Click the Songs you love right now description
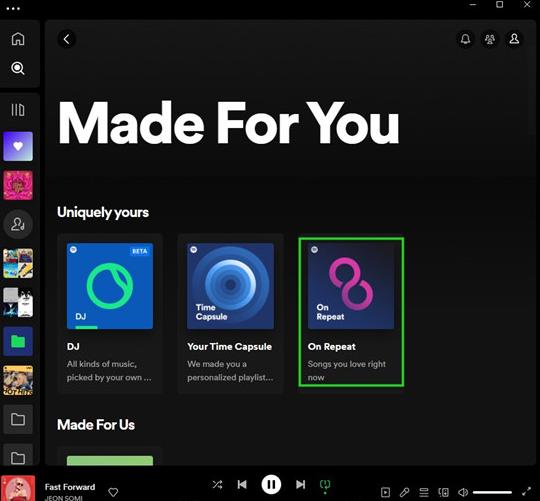This screenshot has height=501, width=540. tap(346, 371)
